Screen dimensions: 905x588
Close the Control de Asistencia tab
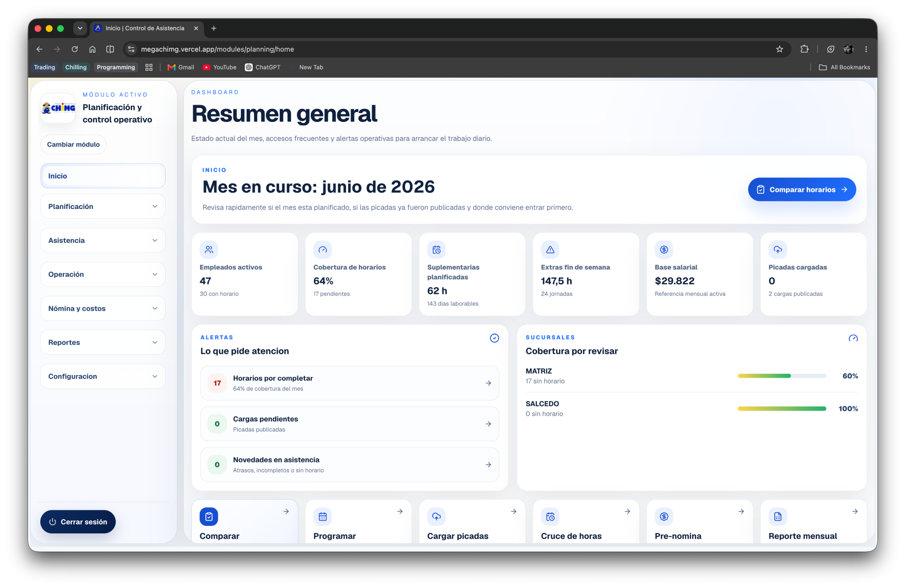[x=196, y=29]
